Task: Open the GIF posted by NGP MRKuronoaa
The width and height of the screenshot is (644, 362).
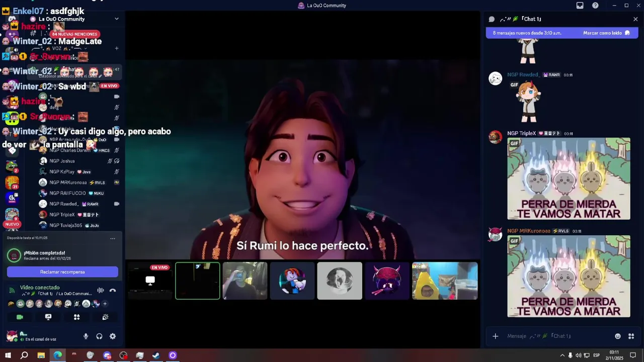Action: 569,277
